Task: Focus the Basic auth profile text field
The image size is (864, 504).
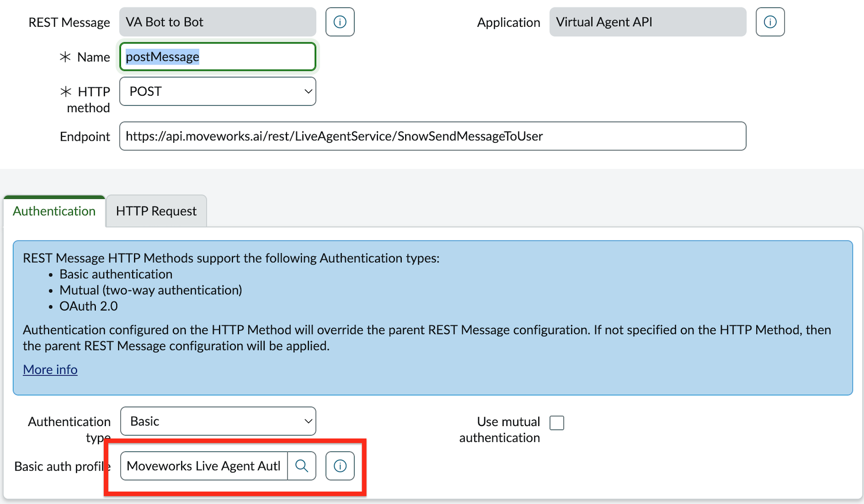Action: [x=204, y=466]
